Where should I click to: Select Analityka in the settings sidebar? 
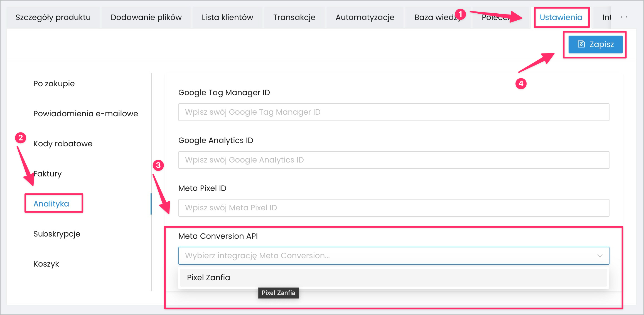[x=51, y=204]
